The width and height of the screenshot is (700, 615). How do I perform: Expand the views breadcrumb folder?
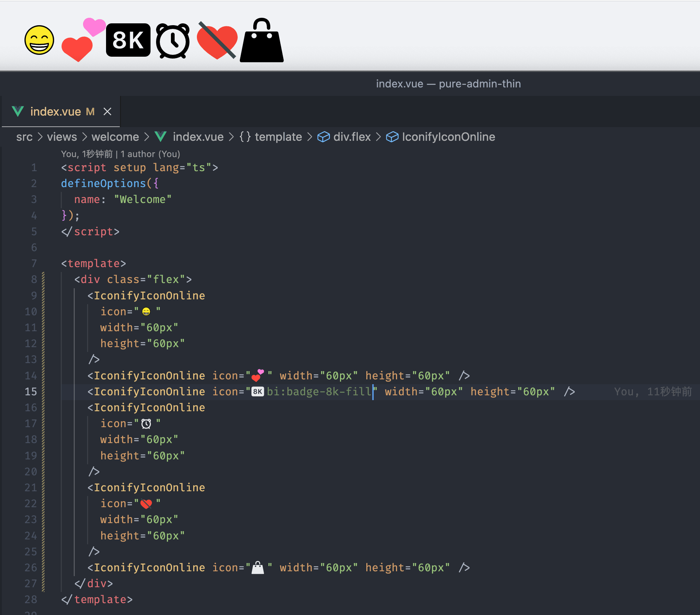pos(62,137)
